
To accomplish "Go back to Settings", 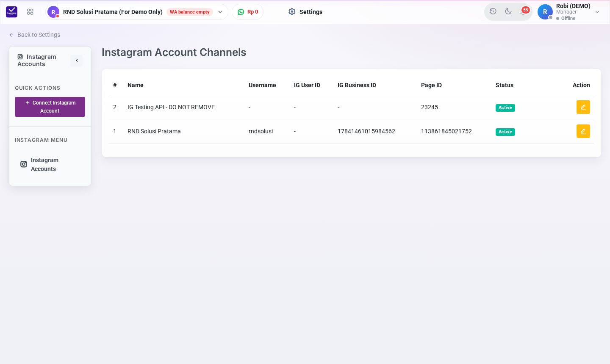I will [x=35, y=35].
